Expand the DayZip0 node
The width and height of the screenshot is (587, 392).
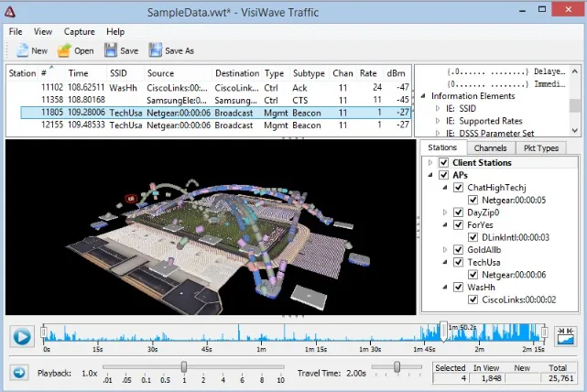pyautogui.click(x=445, y=212)
